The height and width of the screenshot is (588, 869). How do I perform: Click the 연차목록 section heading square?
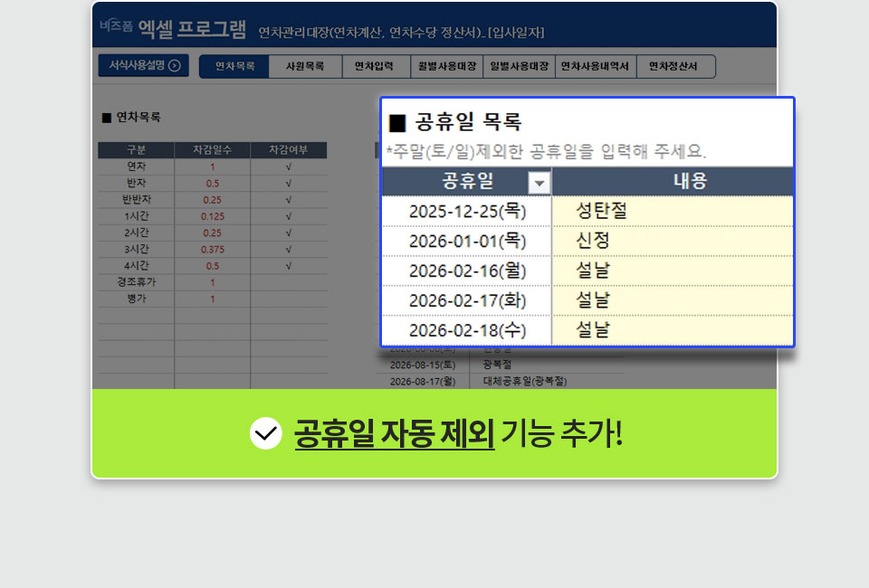point(107,118)
